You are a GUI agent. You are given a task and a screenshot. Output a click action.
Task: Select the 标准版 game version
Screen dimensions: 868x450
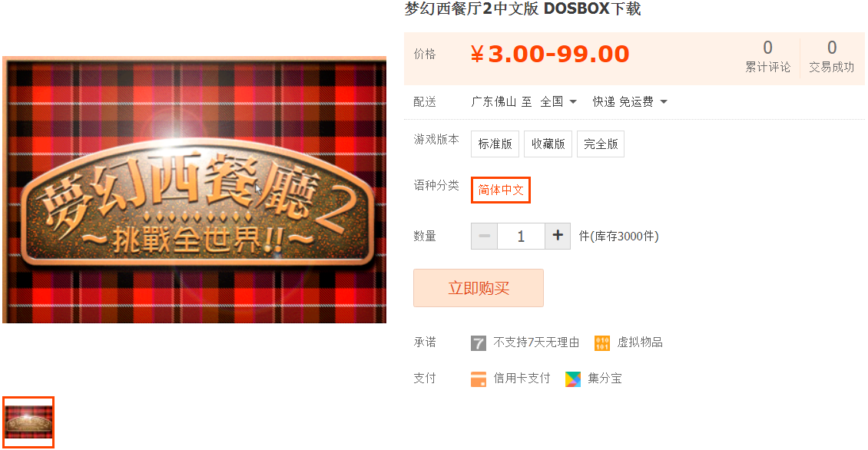click(x=495, y=144)
